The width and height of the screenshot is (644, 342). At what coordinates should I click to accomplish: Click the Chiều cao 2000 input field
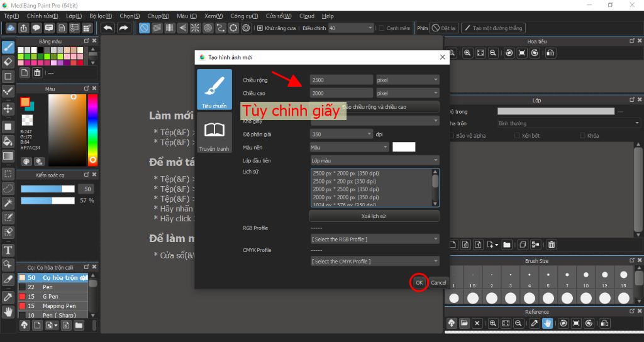(341, 93)
